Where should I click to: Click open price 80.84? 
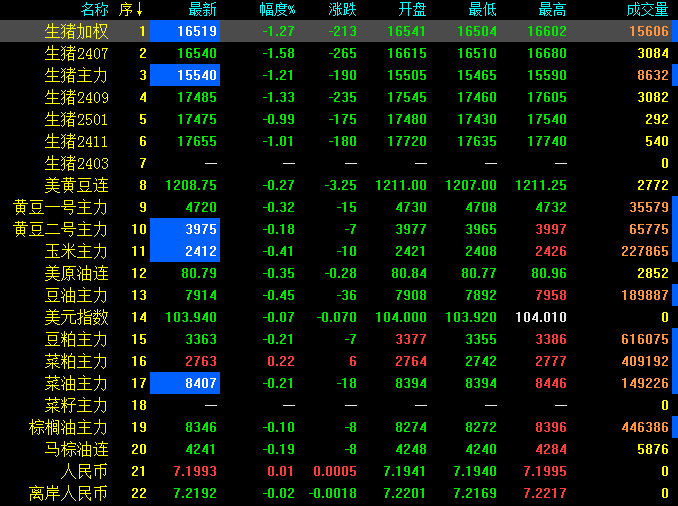click(x=409, y=273)
